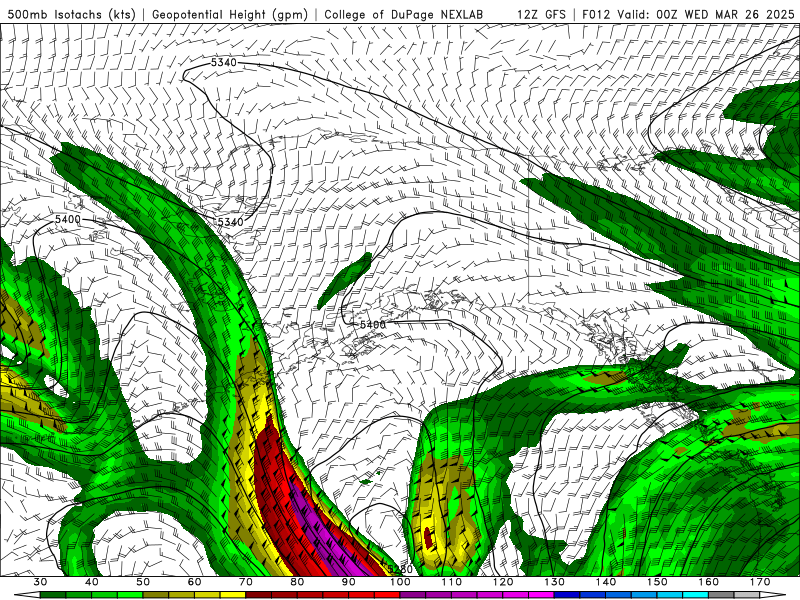
Task: Click the 'Geopotential Height (gpm)' title text
Action: click(230, 14)
